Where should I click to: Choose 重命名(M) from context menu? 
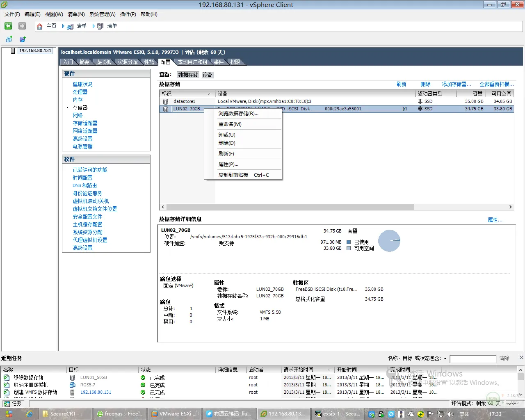coord(243,124)
